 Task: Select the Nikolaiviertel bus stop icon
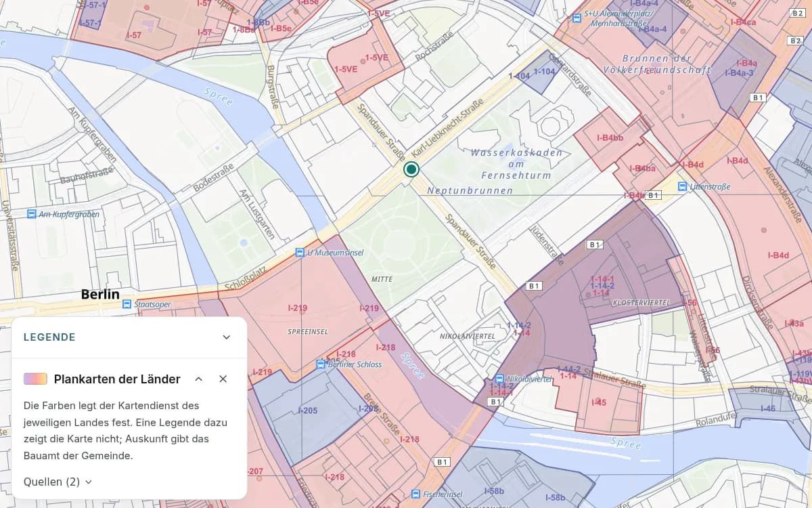[x=499, y=379]
